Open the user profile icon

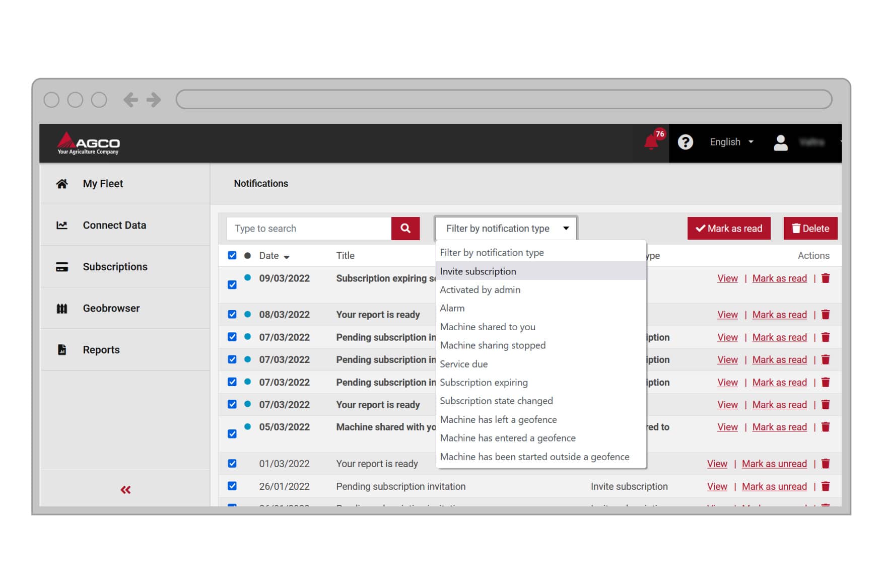pos(780,142)
